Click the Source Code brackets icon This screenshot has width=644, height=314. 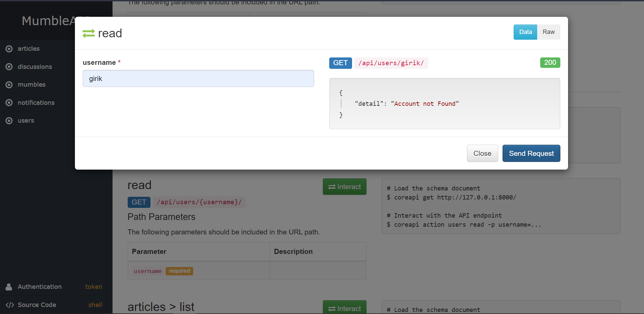[x=10, y=305]
